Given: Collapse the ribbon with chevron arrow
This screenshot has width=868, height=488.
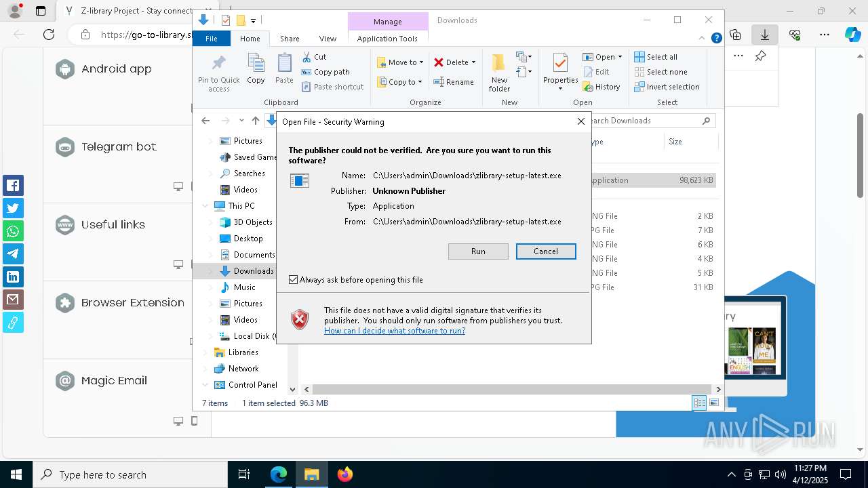Looking at the screenshot, I should [703, 39].
